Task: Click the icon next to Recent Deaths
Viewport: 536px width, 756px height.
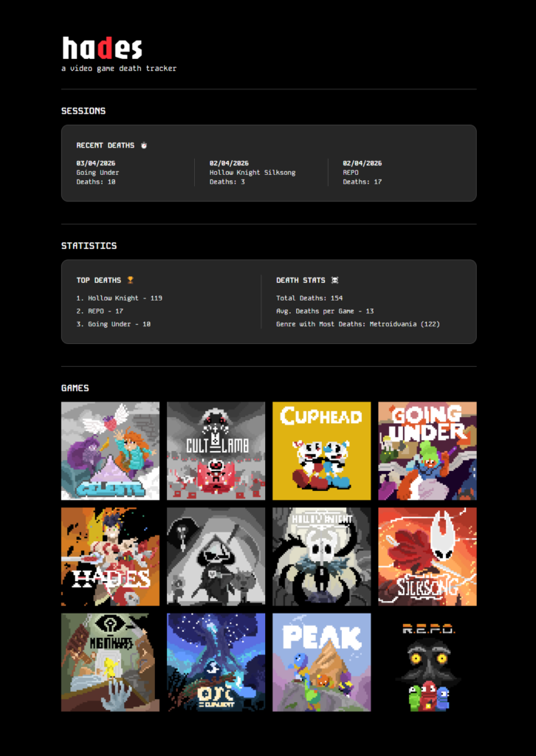Action: [144, 145]
